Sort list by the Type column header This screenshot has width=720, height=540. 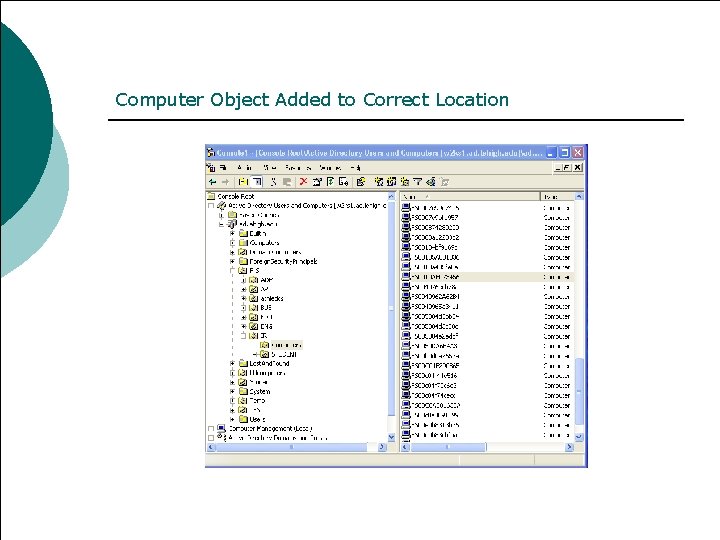(557, 197)
